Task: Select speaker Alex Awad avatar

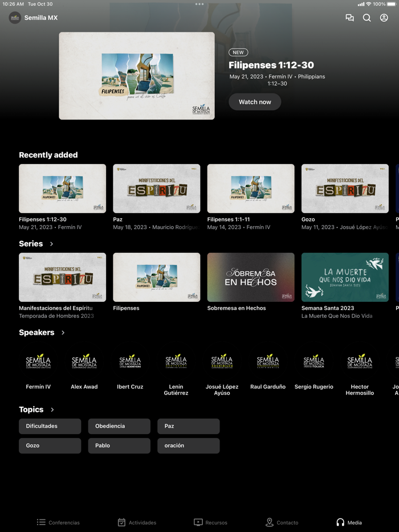Action: click(84, 362)
